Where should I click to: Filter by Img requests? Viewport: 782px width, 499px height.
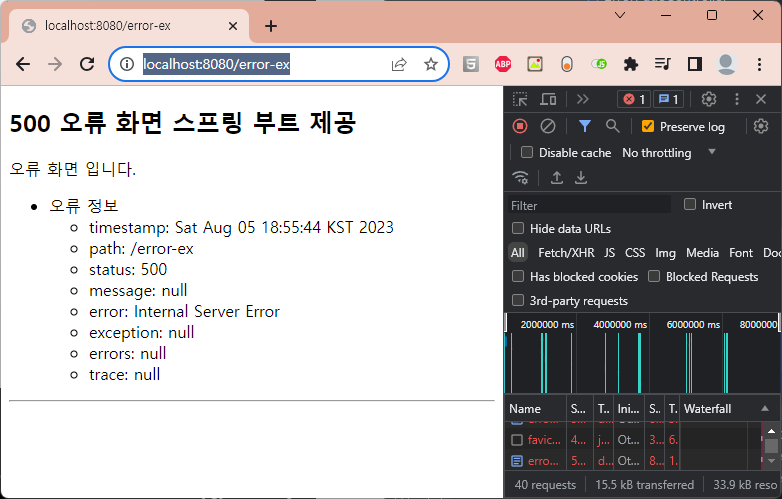pos(665,253)
